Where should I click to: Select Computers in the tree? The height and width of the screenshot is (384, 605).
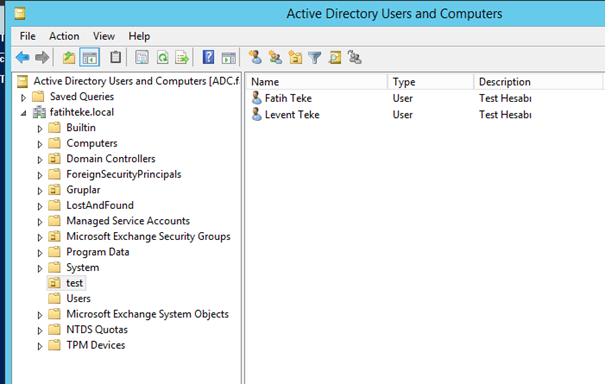point(92,143)
